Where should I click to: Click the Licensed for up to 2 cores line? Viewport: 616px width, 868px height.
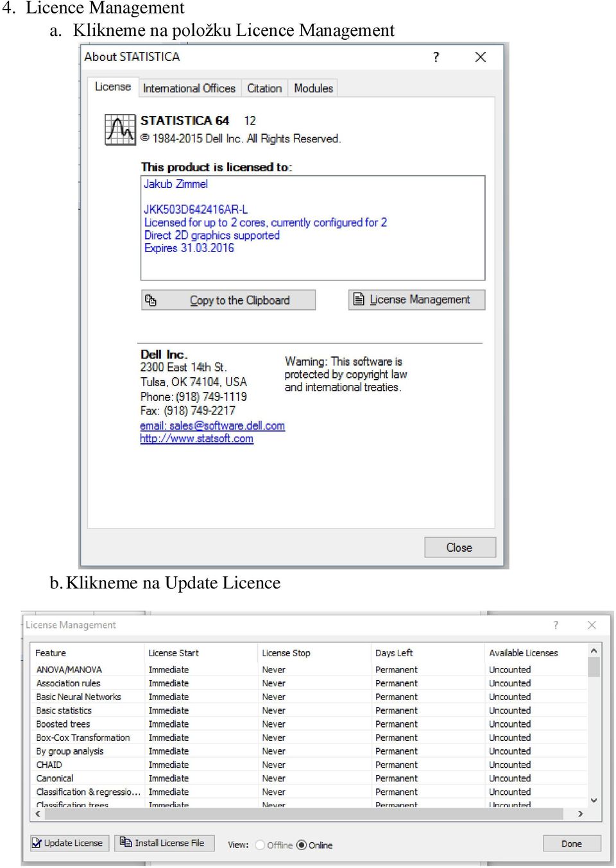click(x=266, y=223)
